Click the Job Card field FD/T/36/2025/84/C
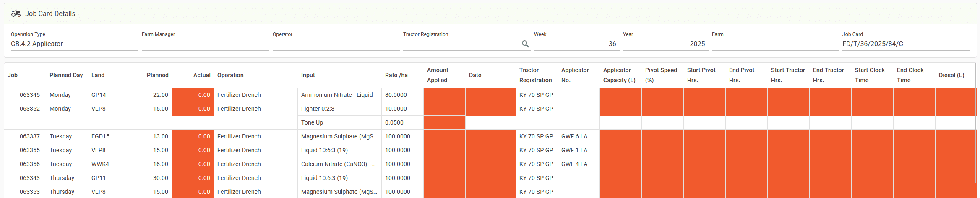The height and width of the screenshot is (198, 980). [x=905, y=44]
